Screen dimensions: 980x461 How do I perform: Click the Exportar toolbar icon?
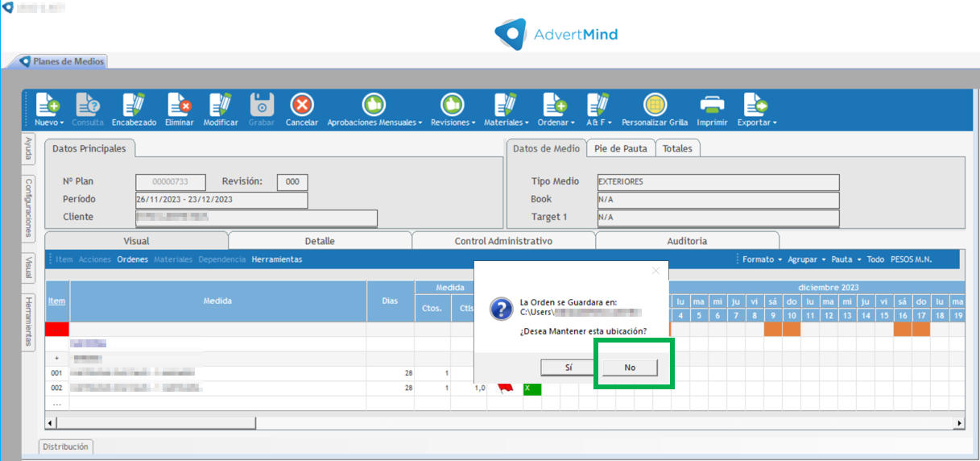coord(755,105)
